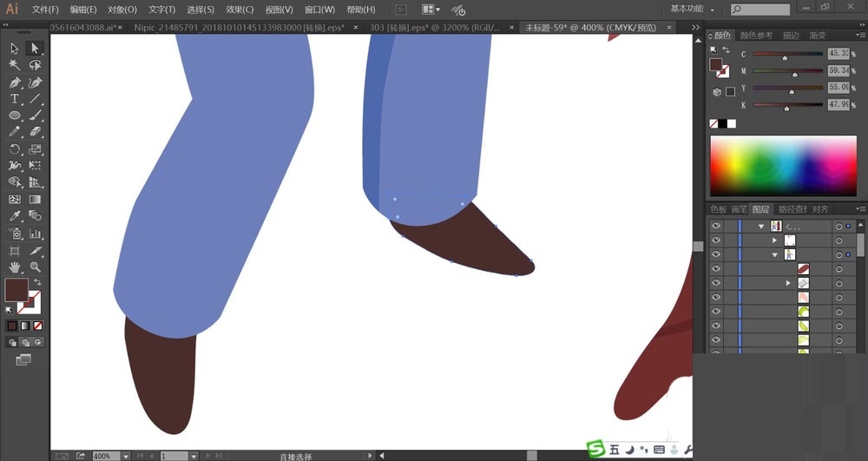Choose the Ellipse shape tool

click(x=15, y=115)
